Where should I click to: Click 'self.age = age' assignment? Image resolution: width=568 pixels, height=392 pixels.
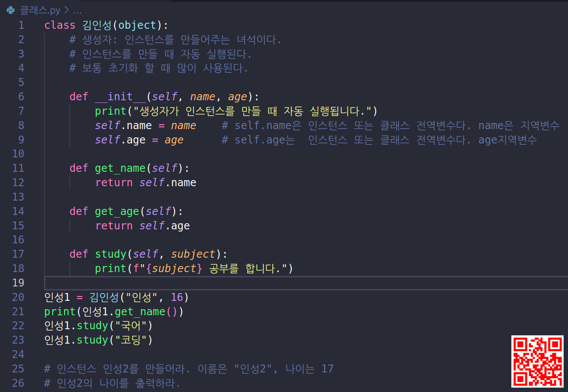139,140
